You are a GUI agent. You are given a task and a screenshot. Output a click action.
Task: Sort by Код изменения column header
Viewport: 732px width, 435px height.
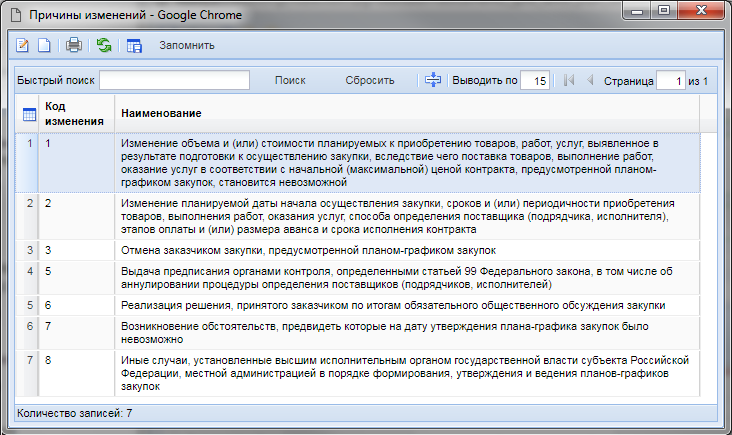click(x=76, y=114)
